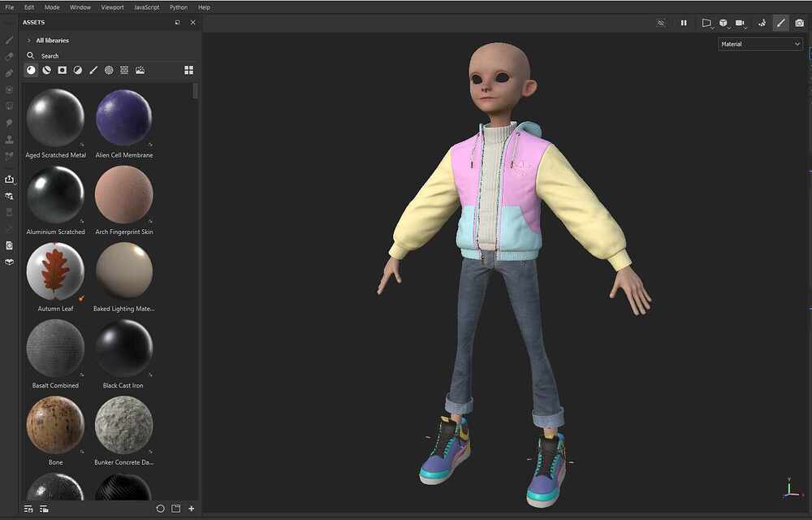Toggle the crossed-out eye visibility icon
Image resolution: width=812 pixels, height=520 pixels.
[661, 23]
